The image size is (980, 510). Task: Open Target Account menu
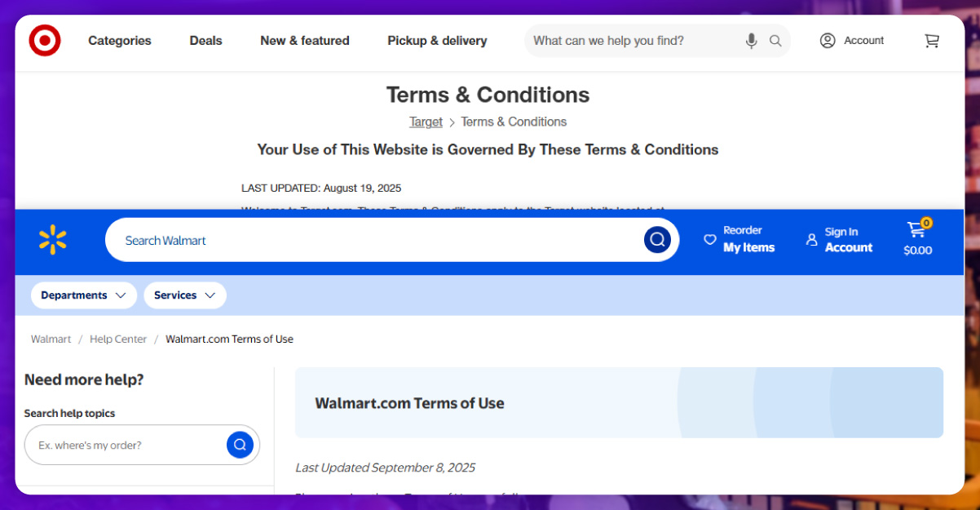[852, 41]
